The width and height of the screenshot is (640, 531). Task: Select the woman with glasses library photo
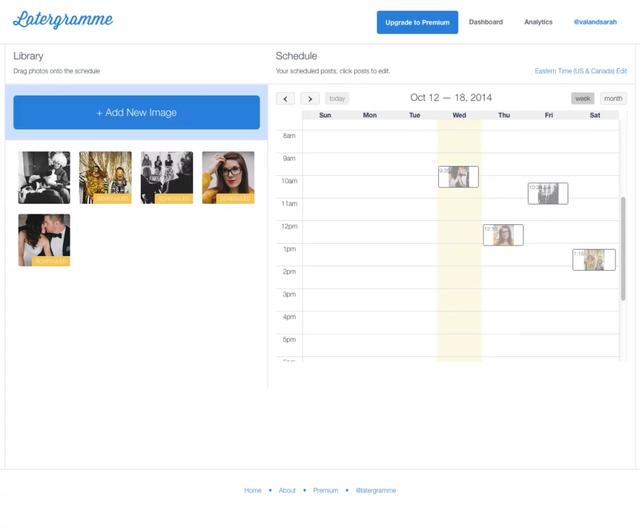pos(228,177)
